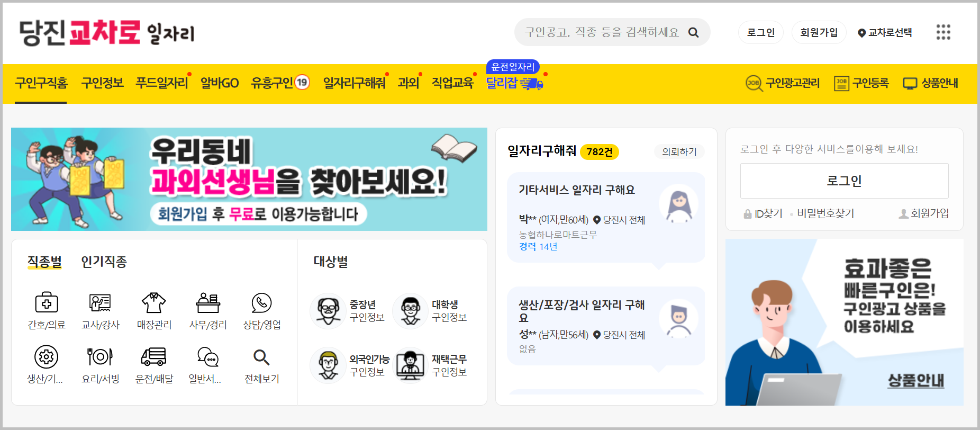This screenshot has height=430, width=980.
Task: Click the 교차로선택 location pin
Action: (x=861, y=33)
